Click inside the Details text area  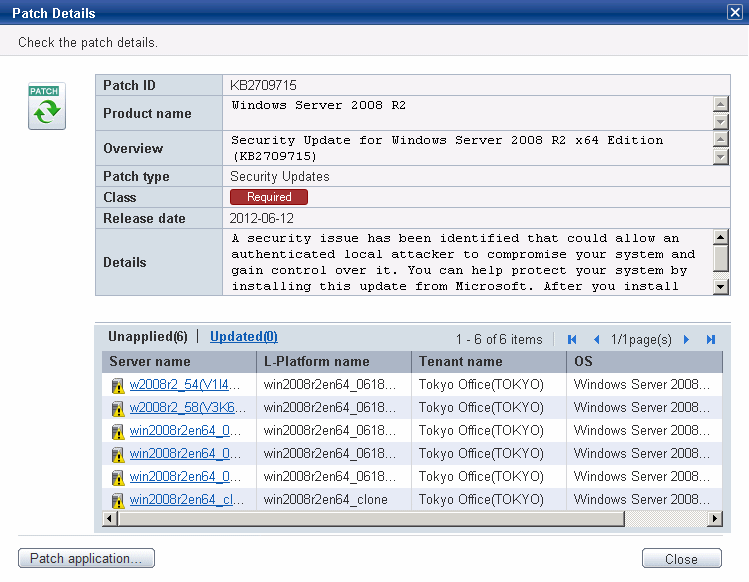(468, 262)
